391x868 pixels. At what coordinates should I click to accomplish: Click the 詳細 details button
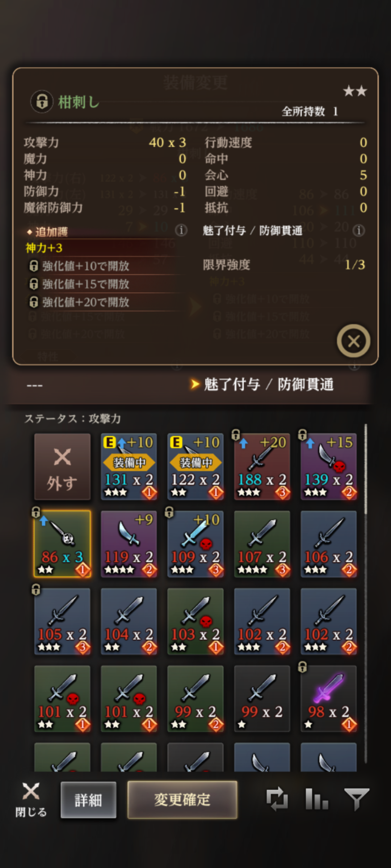[x=88, y=800]
